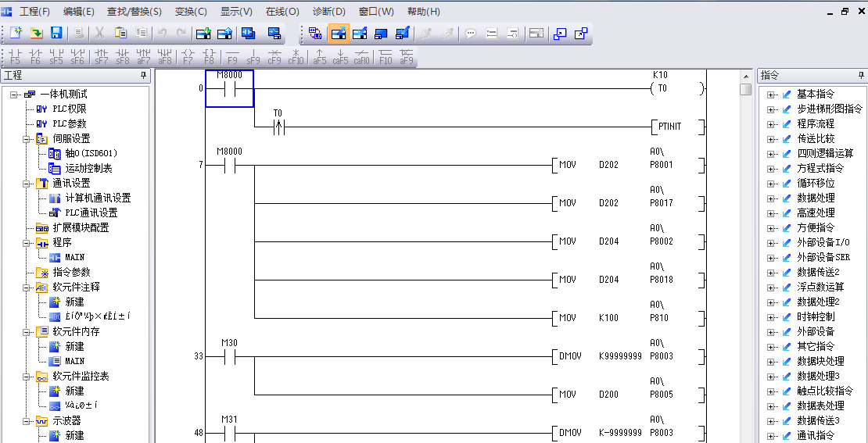
Task: Draw a horizontal line with the F9 button
Action: (x=232, y=56)
